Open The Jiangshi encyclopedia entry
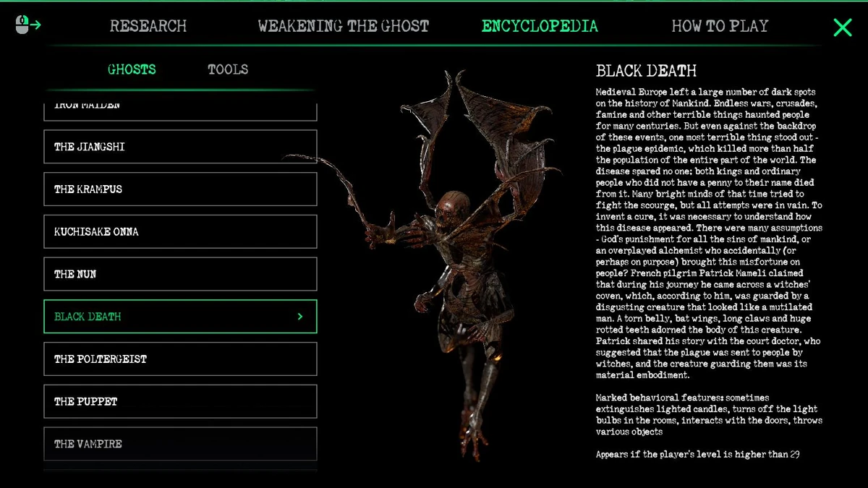The height and width of the screenshot is (488, 868). tap(180, 146)
